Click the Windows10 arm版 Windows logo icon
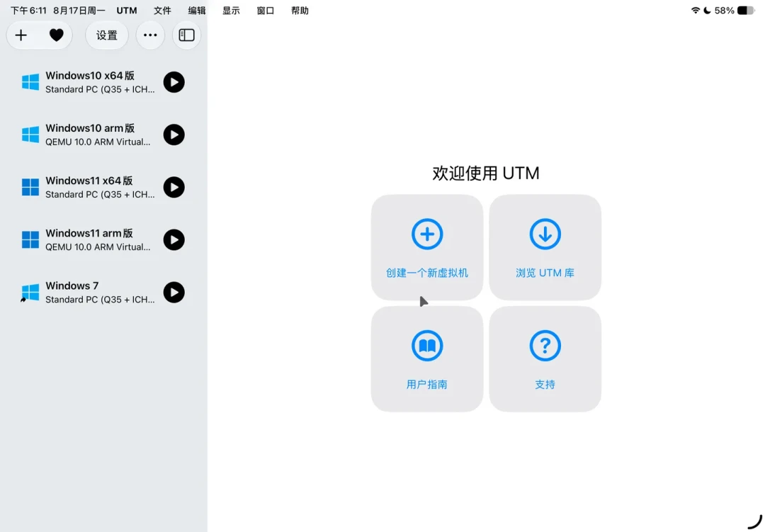 click(30, 135)
